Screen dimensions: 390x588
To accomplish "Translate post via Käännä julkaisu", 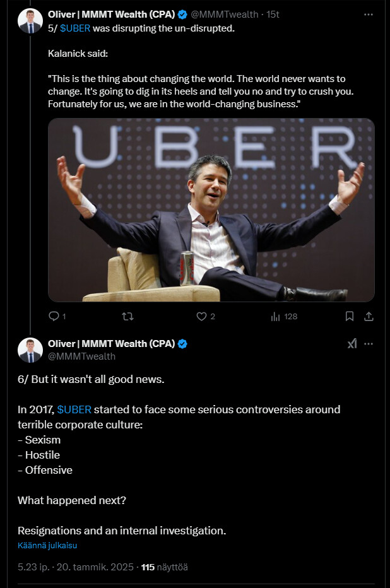I will (47, 545).
